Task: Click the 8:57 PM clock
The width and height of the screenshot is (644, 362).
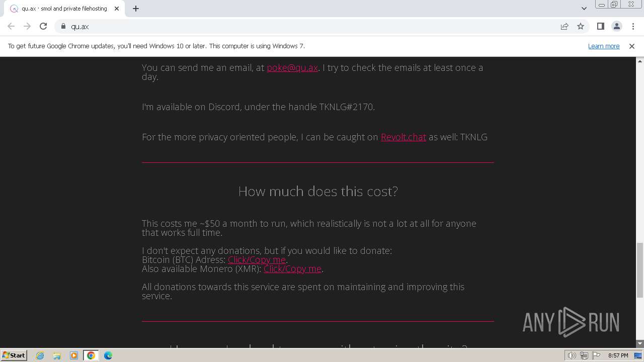Action: point(618,355)
